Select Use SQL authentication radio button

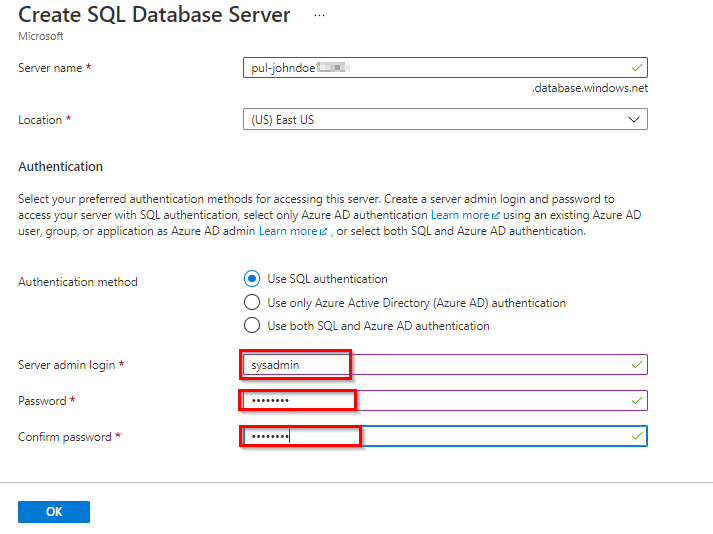tap(252, 279)
